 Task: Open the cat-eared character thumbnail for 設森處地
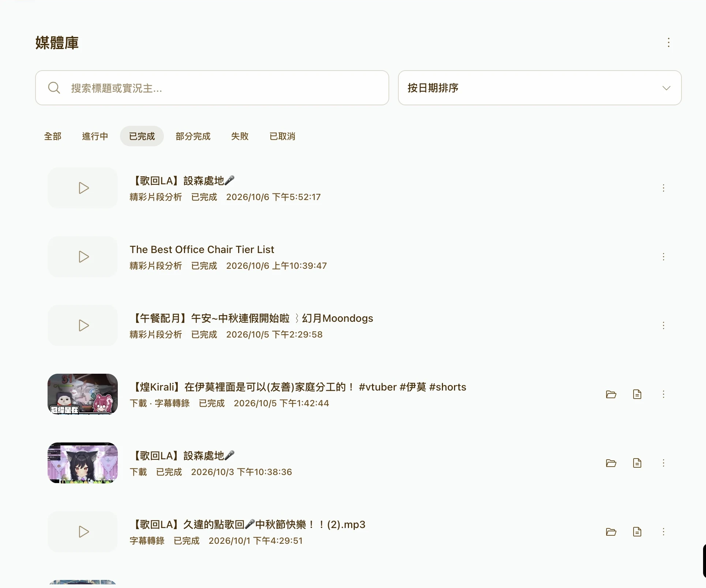tap(83, 463)
